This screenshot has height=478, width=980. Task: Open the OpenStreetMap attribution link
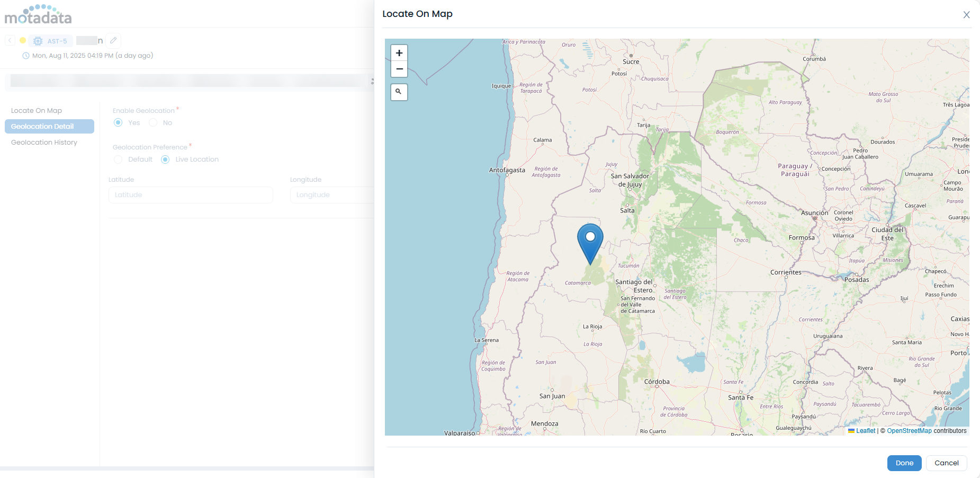[909, 431]
